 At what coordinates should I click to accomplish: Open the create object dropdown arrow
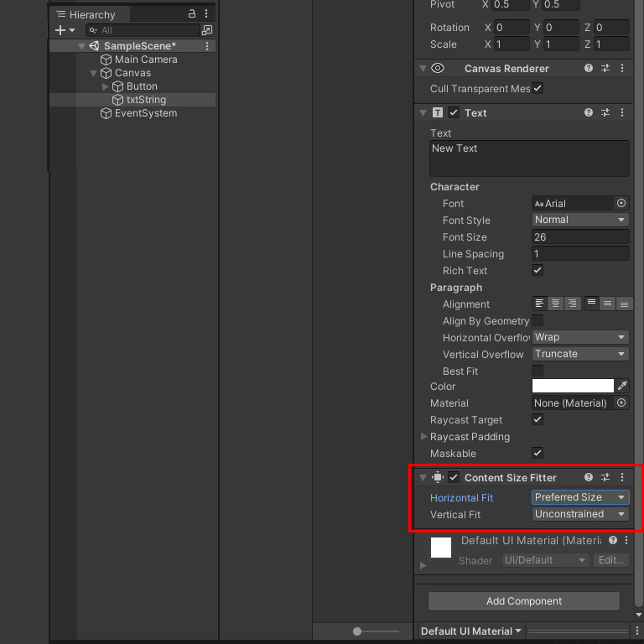pyautogui.click(x=72, y=30)
